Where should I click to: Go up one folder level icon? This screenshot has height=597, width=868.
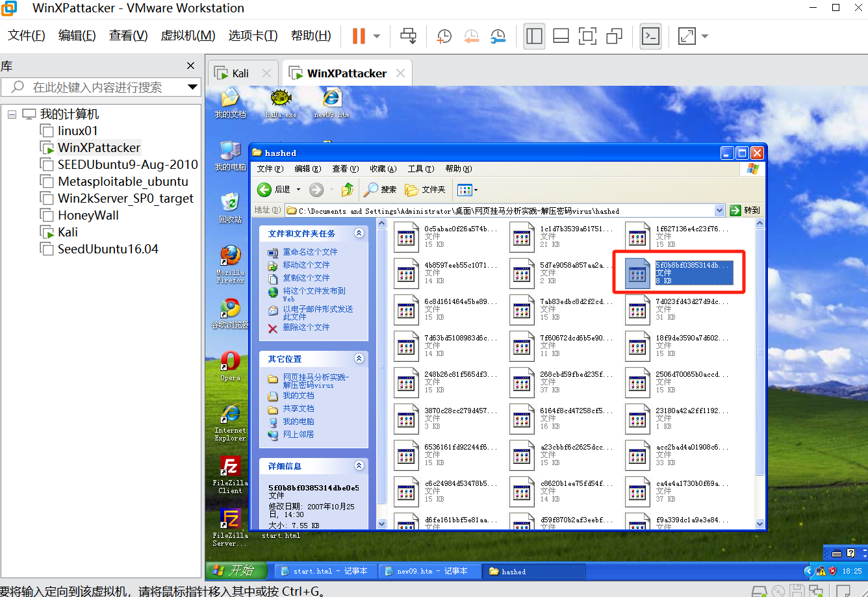(348, 190)
